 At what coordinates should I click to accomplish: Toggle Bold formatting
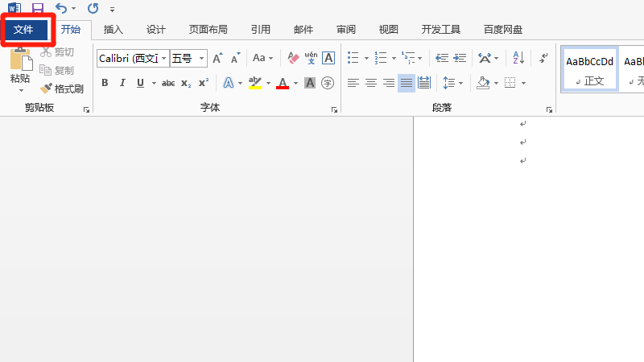[105, 83]
